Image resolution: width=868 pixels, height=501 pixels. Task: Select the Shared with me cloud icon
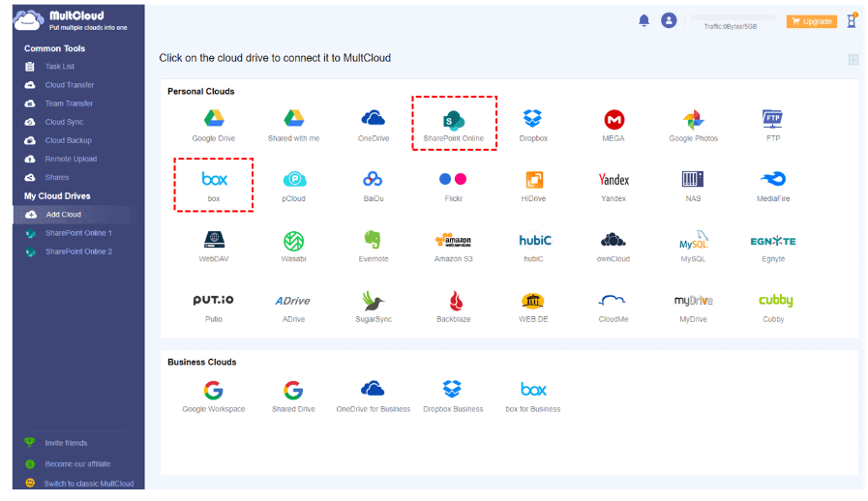293,118
